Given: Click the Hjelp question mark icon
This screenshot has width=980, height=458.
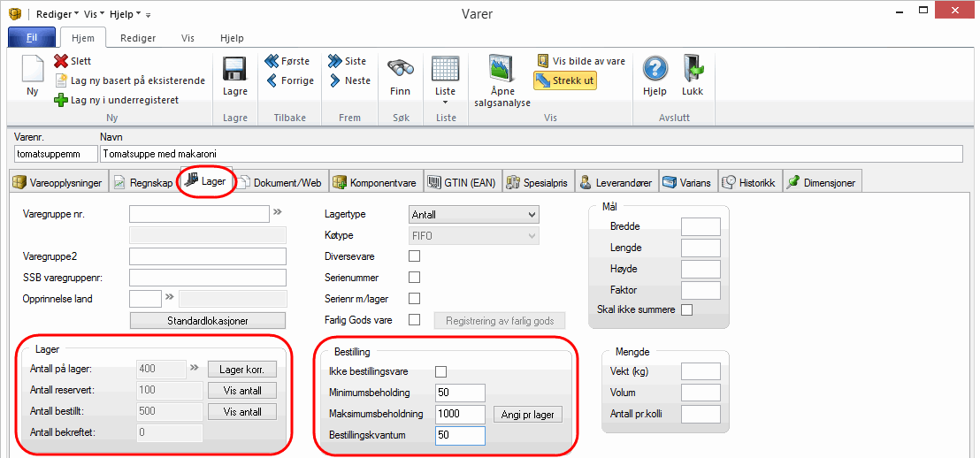Looking at the screenshot, I should [655, 70].
